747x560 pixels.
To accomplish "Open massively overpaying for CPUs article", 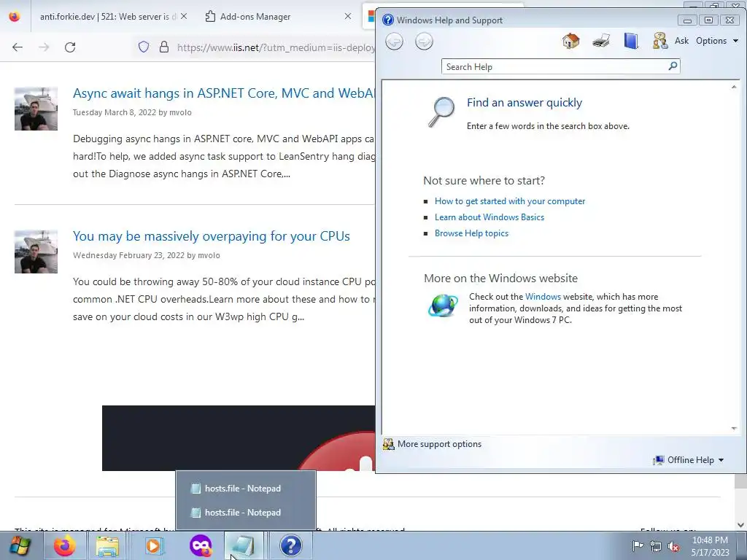I will tap(212, 236).
